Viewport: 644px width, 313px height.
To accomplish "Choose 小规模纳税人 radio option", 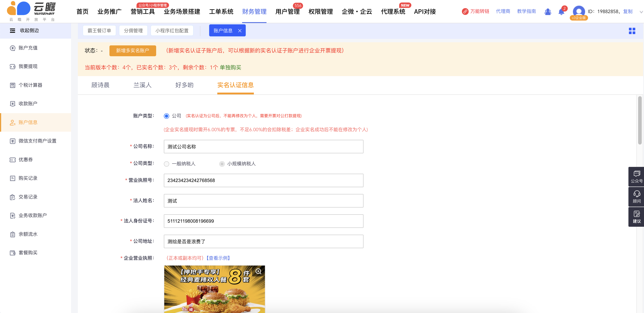I will tap(222, 164).
